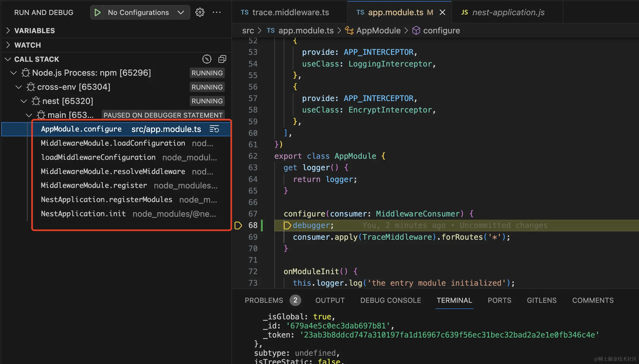Click the bug icon beside nest [65320]
This screenshot has width=639, height=364.
(x=36, y=101)
